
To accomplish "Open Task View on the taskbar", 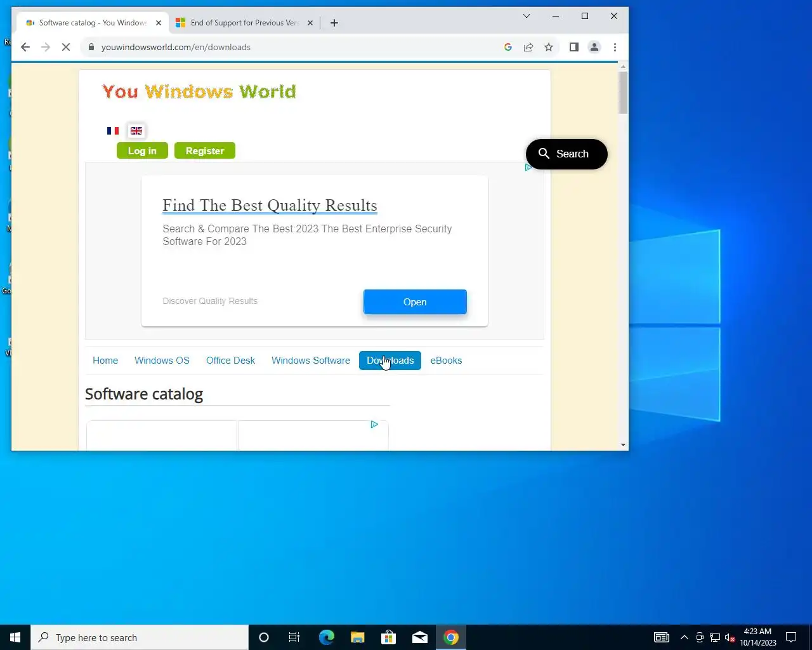I will (x=294, y=637).
